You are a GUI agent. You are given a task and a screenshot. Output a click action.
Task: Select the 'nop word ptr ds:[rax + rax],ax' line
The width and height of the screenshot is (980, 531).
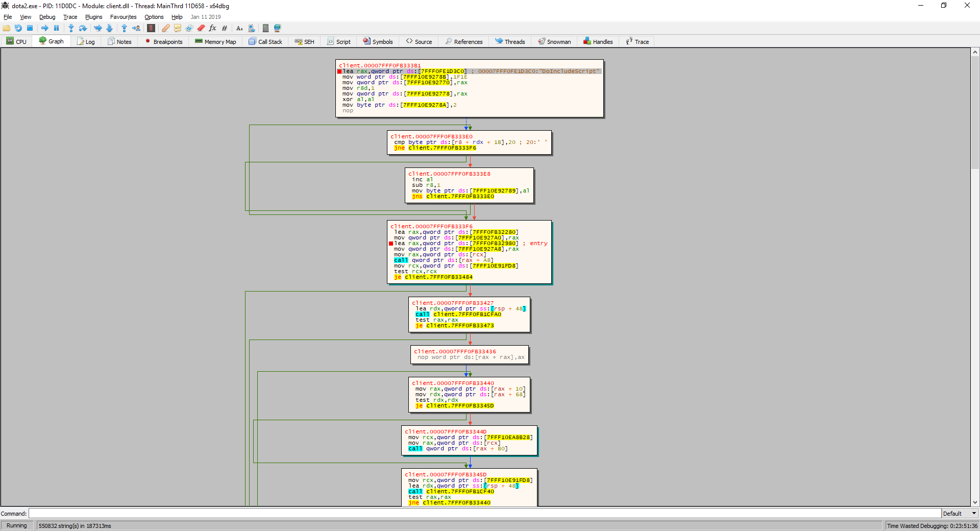pos(471,357)
